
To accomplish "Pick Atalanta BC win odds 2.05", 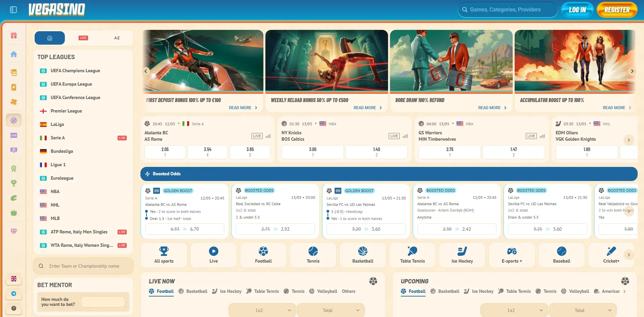I will [165, 152].
